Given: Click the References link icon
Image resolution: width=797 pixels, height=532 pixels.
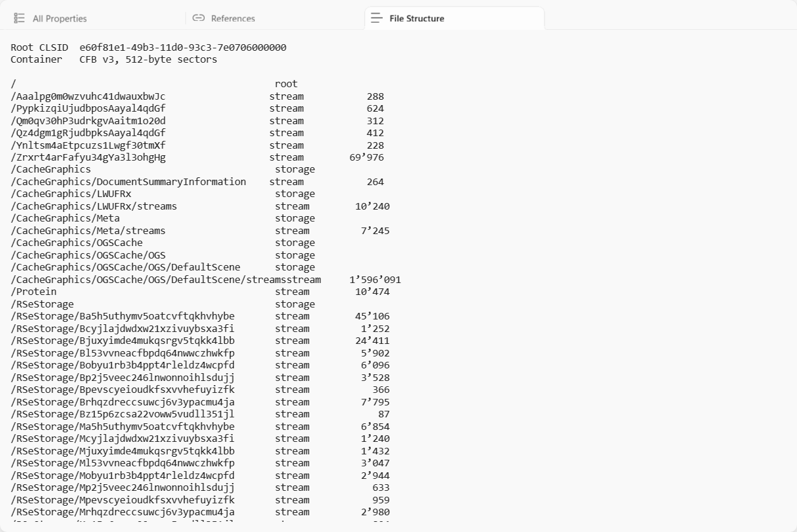Looking at the screenshot, I should click(198, 19).
